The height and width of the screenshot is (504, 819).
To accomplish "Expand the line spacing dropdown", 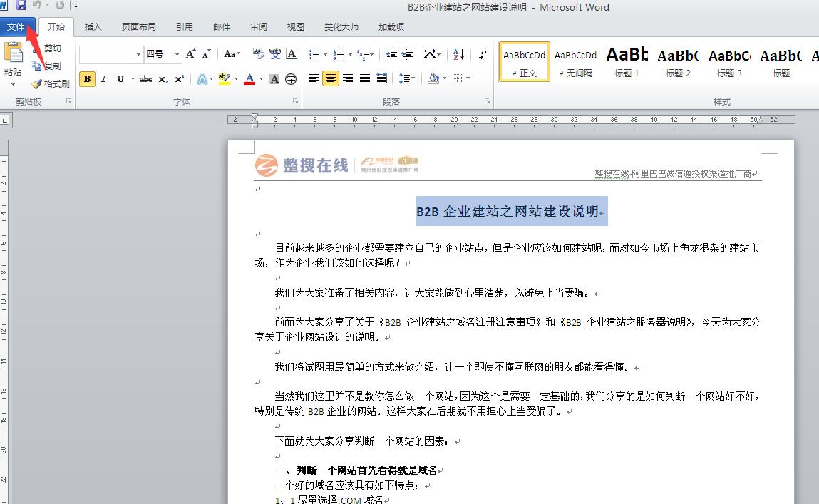I will pos(406,78).
